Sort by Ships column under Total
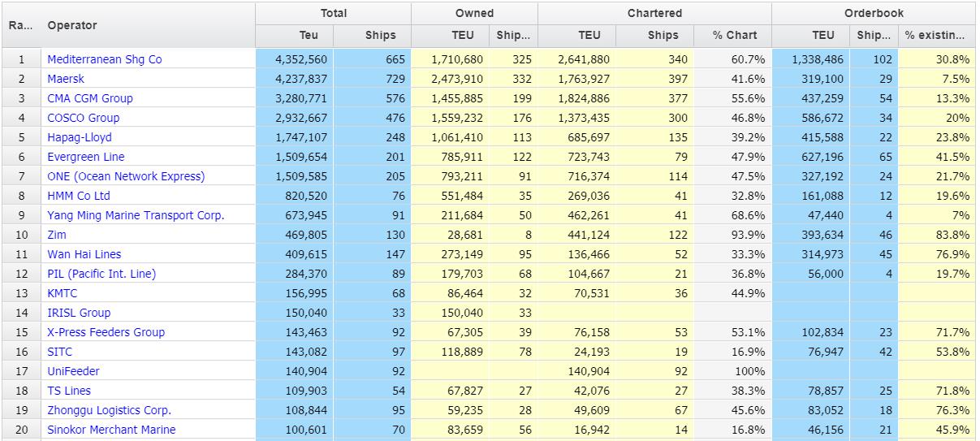980x441 pixels. [x=380, y=36]
